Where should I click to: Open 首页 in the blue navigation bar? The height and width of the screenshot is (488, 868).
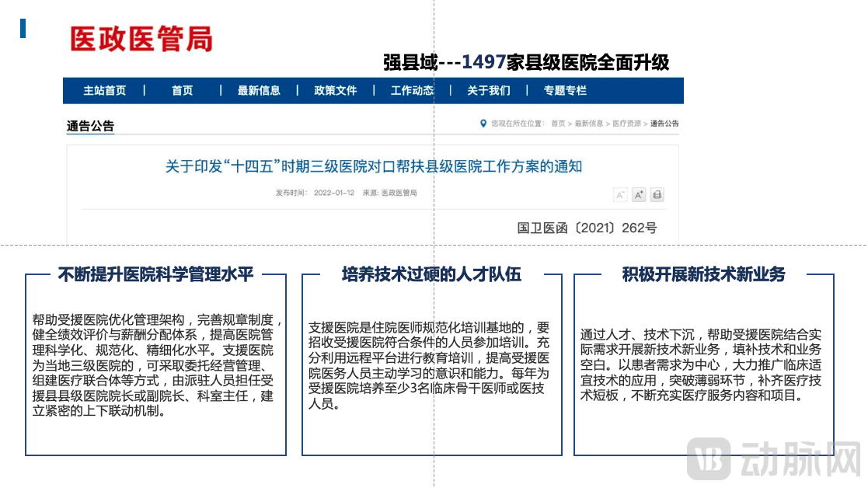click(x=182, y=91)
